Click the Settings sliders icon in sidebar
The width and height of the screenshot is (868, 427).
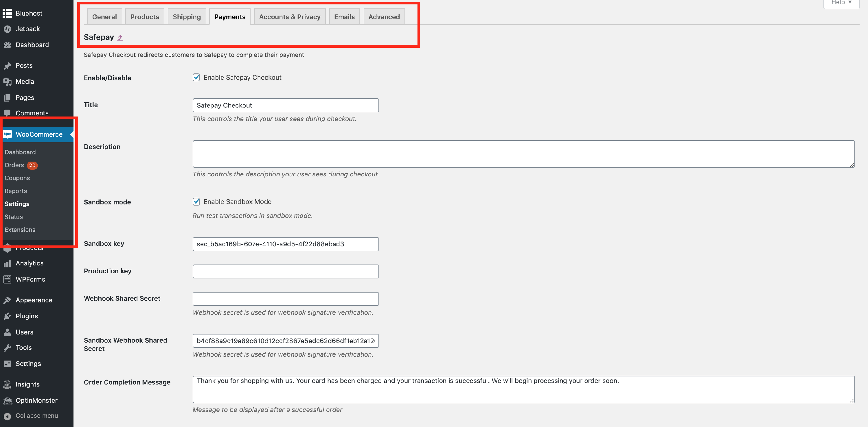point(7,364)
